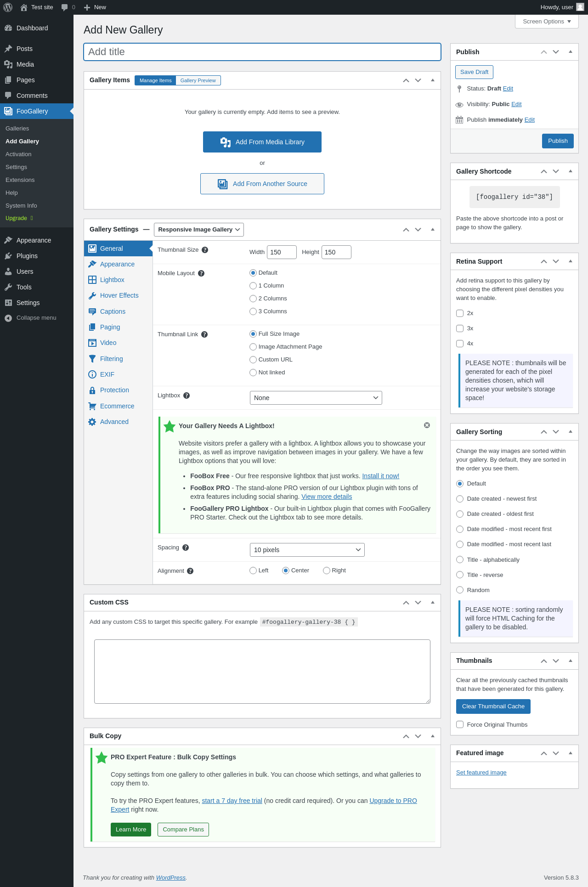
Task: Open the Screen Options dropdown
Action: tap(547, 22)
